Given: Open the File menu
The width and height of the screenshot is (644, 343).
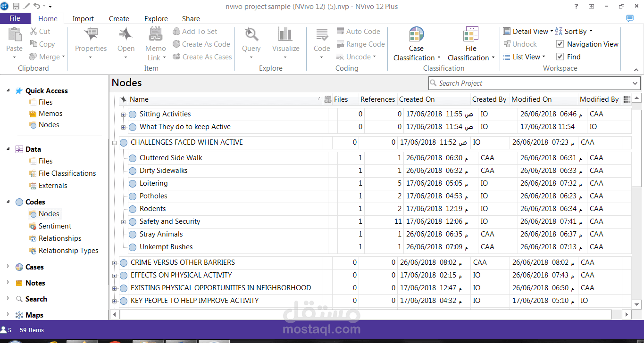Looking at the screenshot, I should coord(15,17).
